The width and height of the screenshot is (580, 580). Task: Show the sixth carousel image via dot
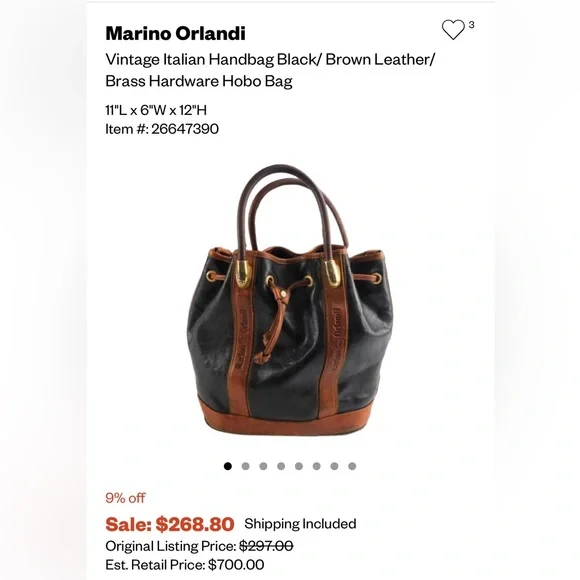[317, 466]
